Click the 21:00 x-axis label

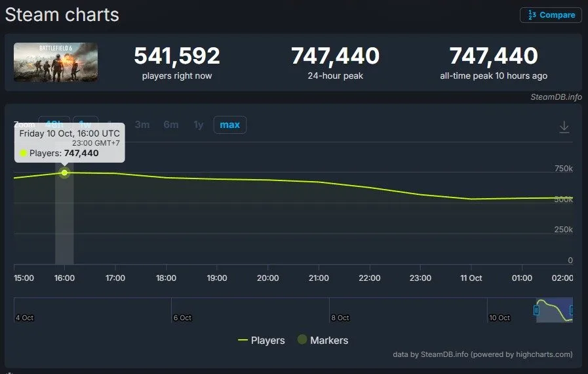[319, 278]
